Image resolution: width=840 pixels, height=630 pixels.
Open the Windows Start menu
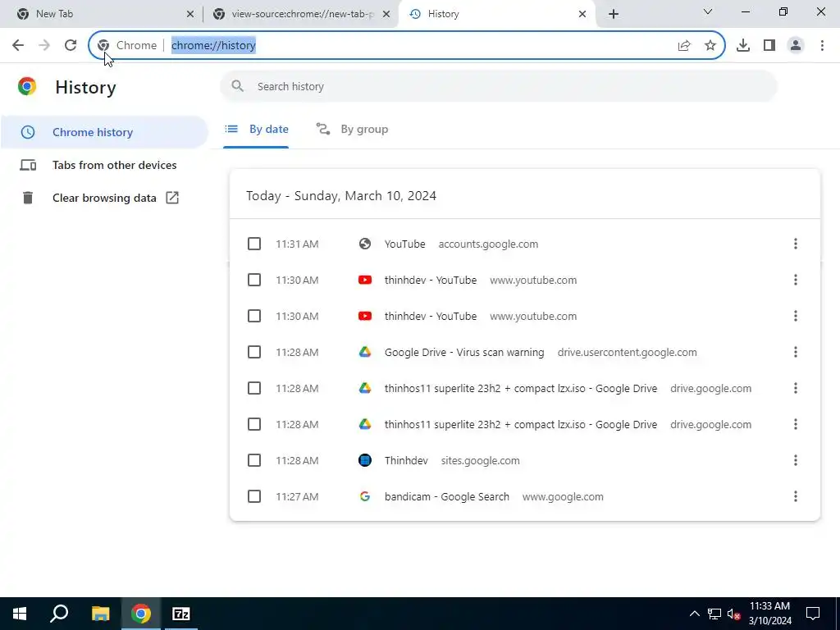pos(20,614)
